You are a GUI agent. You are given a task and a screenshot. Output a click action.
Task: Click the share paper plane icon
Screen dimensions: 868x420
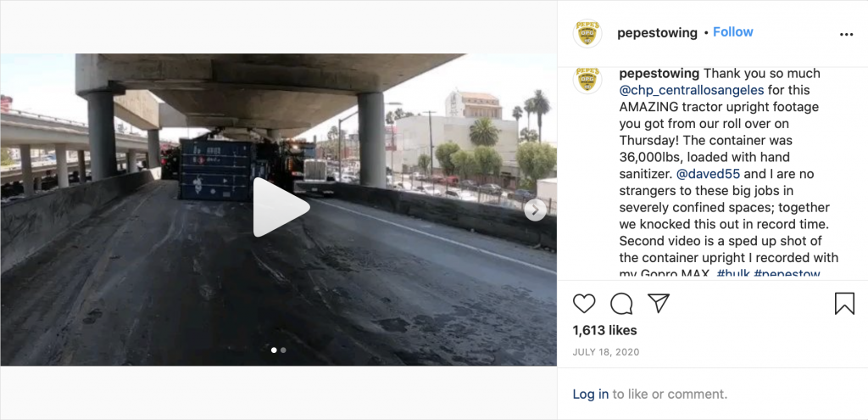click(x=659, y=304)
